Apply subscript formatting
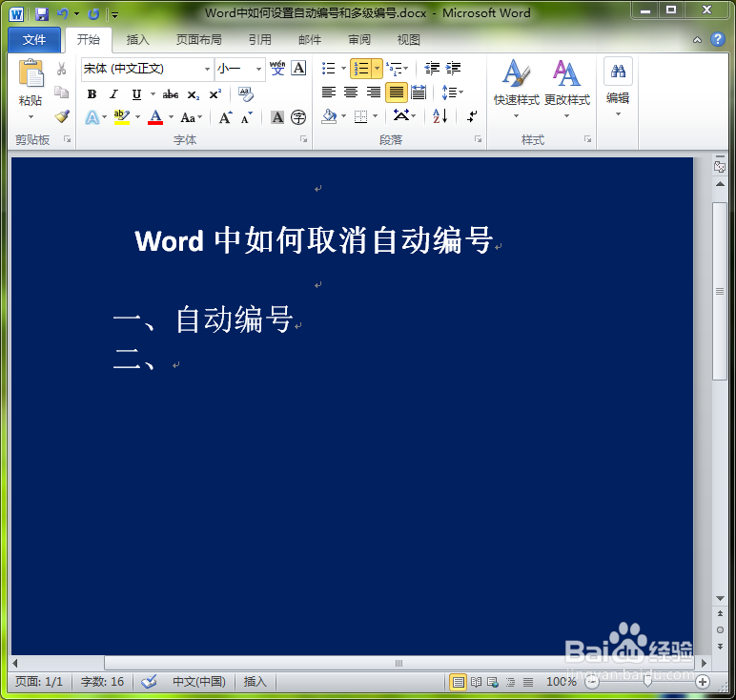Viewport: 736px width, 700px height. [x=193, y=94]
